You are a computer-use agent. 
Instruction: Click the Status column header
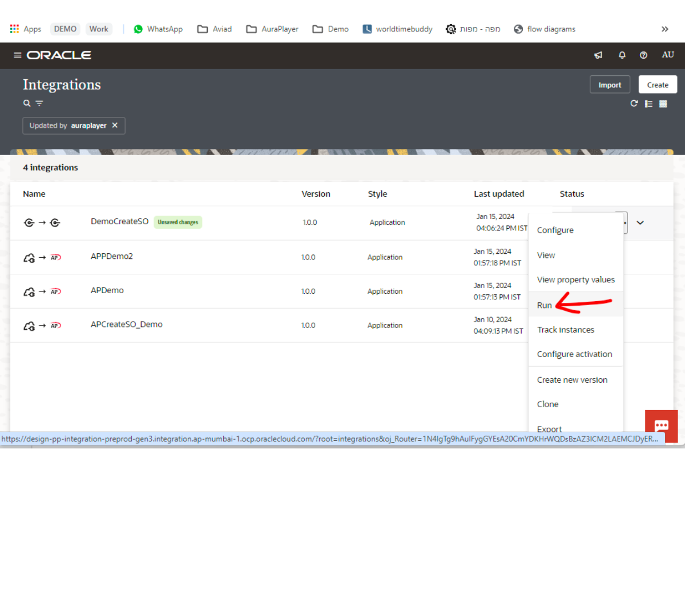click(x=572, y=194)
